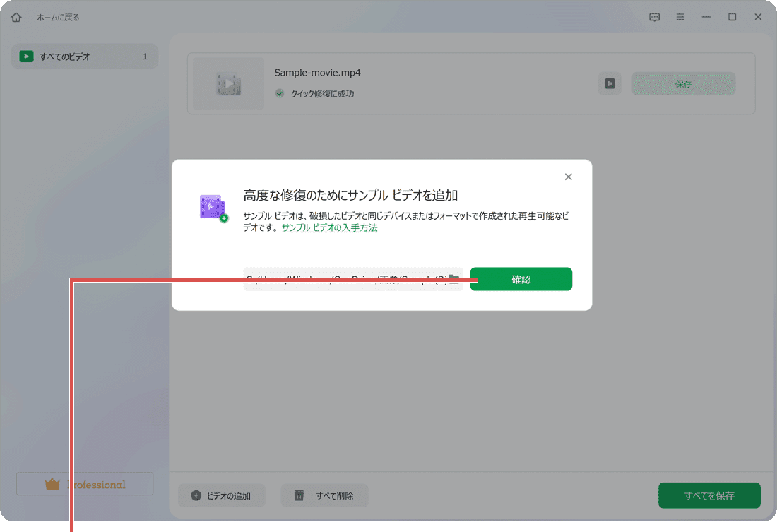The image size is (777, 532).
Task: Click the home icon in the top-left corner
Action: (x=16, y=16)
